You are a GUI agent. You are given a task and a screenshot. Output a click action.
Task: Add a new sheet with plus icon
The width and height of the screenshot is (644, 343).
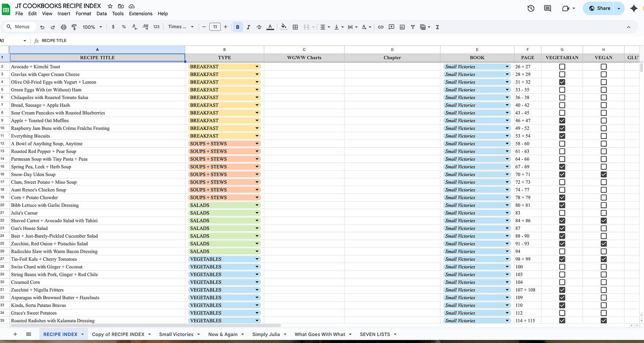coord(15,334)
